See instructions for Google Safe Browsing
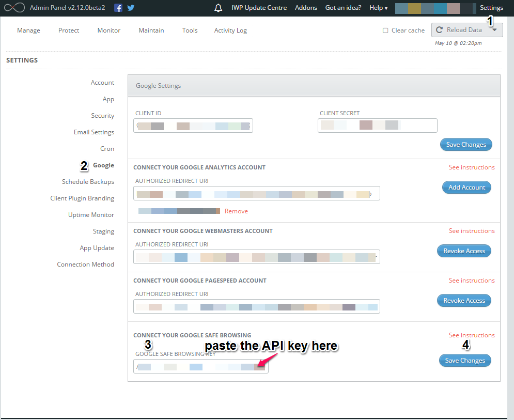 (472, 335)
